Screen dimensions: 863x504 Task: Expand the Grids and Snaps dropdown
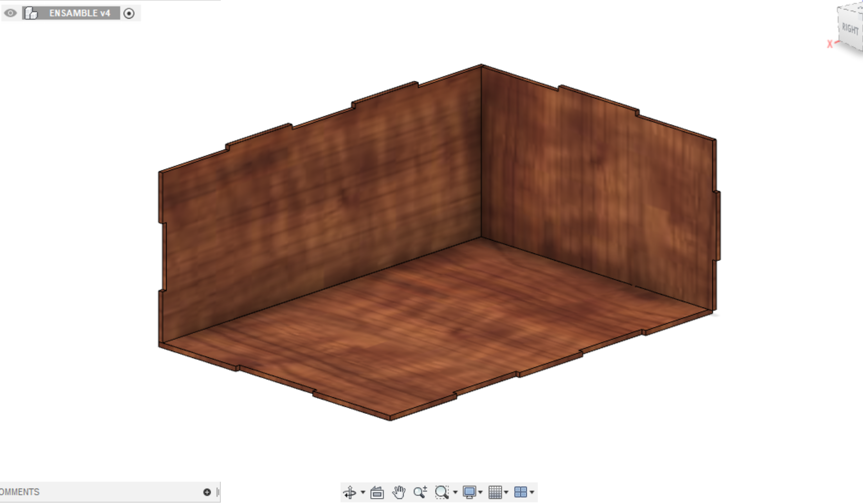pyautogui.click(x=506, y=492)
